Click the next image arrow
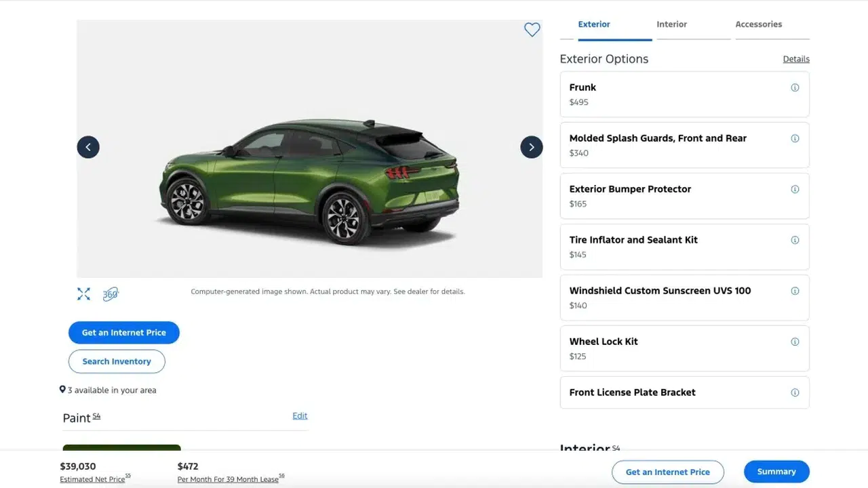 [x=532, y=146]
